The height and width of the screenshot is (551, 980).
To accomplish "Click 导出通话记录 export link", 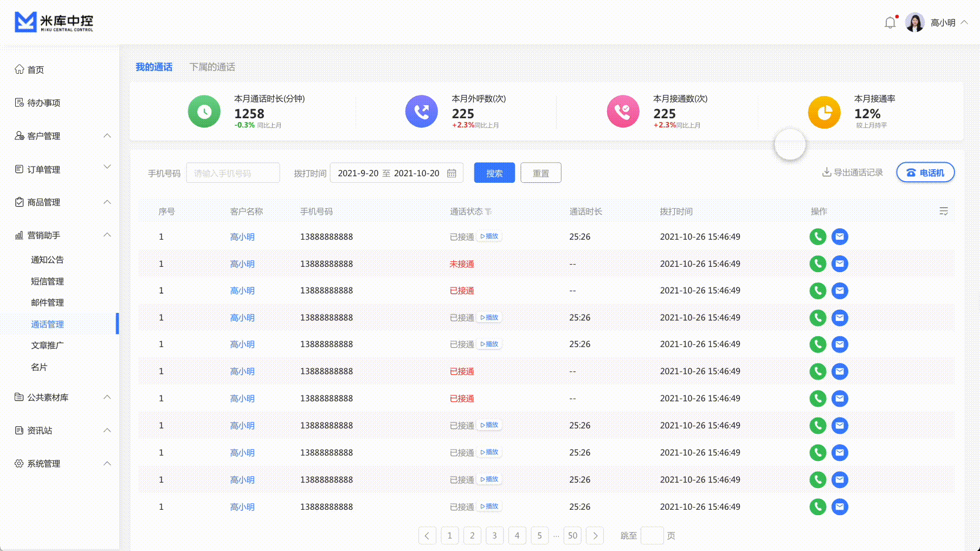I will click(x=853, y=172).
